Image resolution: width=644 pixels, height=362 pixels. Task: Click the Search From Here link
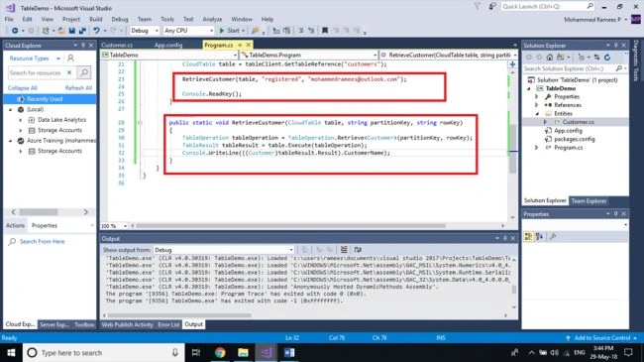point(43,241)
